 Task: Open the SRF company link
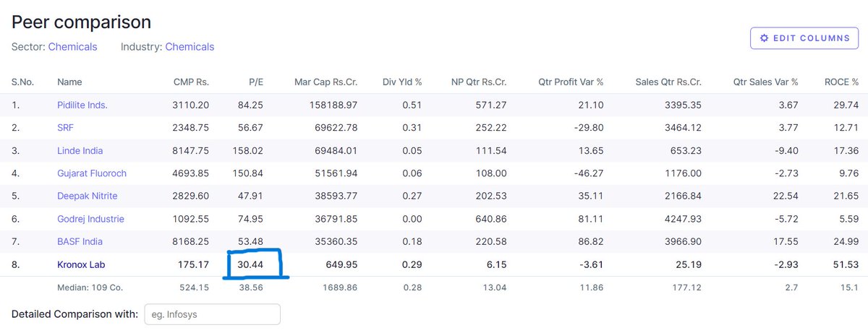(65, 128)
